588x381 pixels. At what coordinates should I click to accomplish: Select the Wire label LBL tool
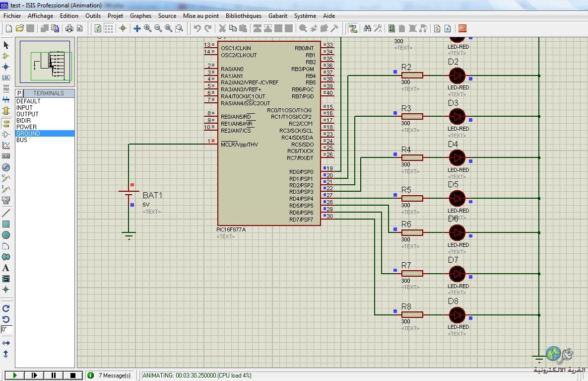[6, 77]
